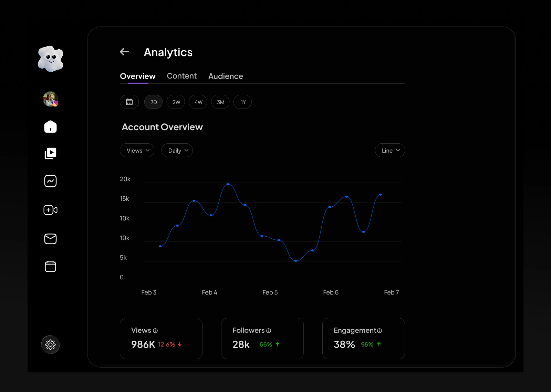Click the add video camera icon
This screenshot has height=392, width=551.
pos(51,210)
